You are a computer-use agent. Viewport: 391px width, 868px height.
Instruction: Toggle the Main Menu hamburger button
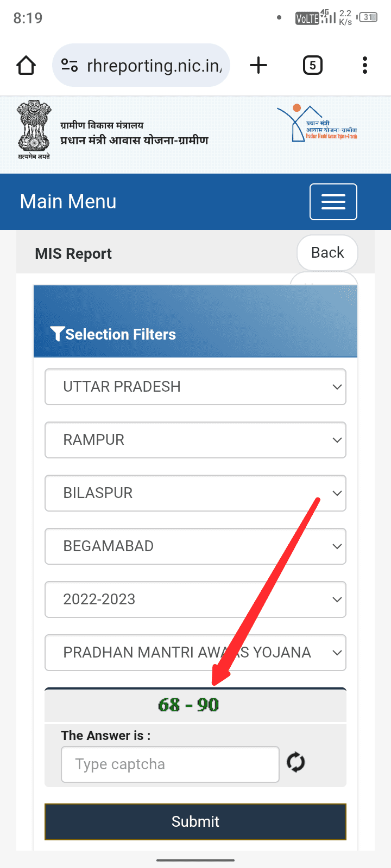[x=333, y=202]
